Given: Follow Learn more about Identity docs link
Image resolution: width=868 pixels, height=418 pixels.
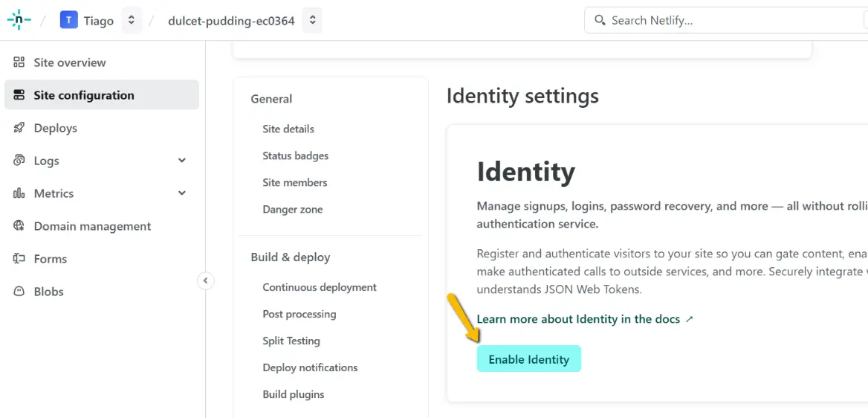Looking at the screenshot, I should point(578,319).
